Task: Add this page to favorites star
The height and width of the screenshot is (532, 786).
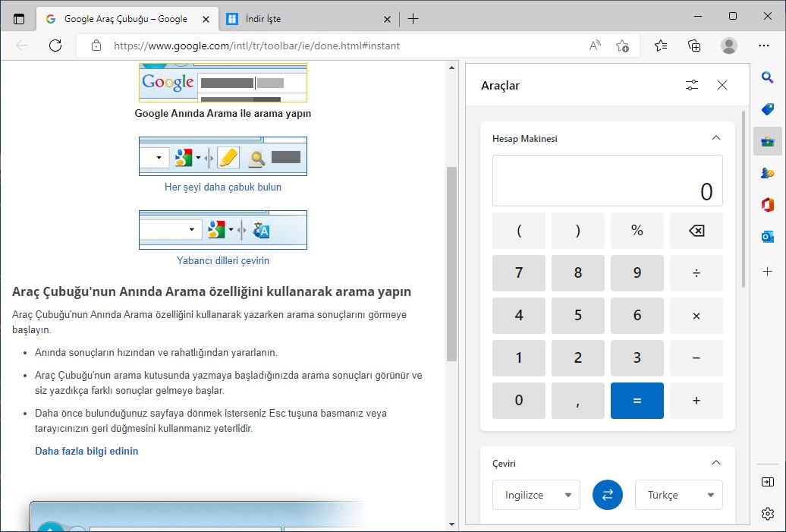Action: [623, 46]
